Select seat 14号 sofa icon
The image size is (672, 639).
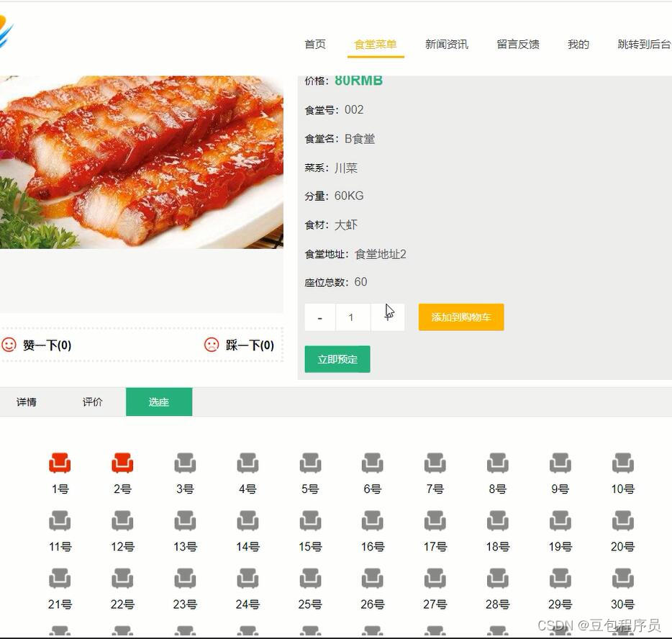tap(248, 521)
